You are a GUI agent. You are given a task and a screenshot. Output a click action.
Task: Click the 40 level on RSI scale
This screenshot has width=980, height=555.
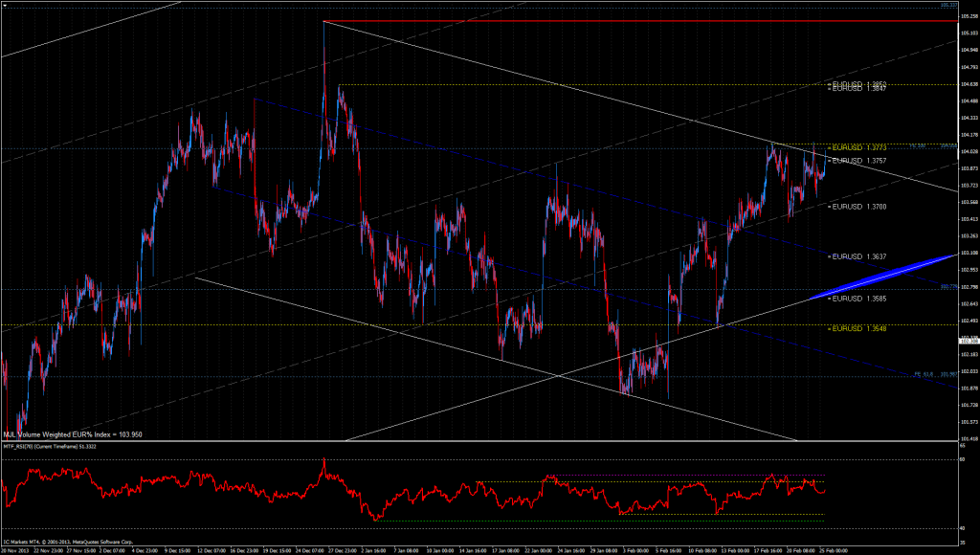click(963, 528)
